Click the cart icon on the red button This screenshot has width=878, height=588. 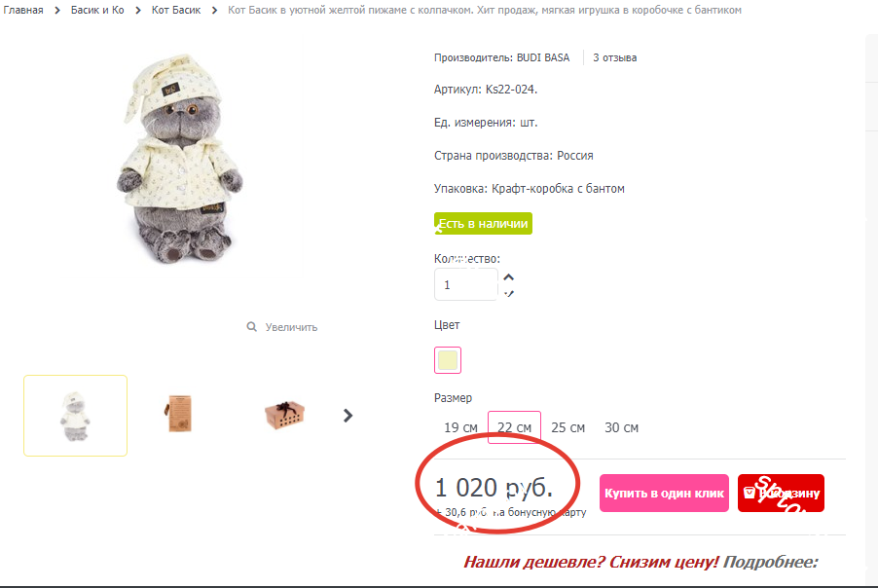pyautogui.click(x=750, y=493)
